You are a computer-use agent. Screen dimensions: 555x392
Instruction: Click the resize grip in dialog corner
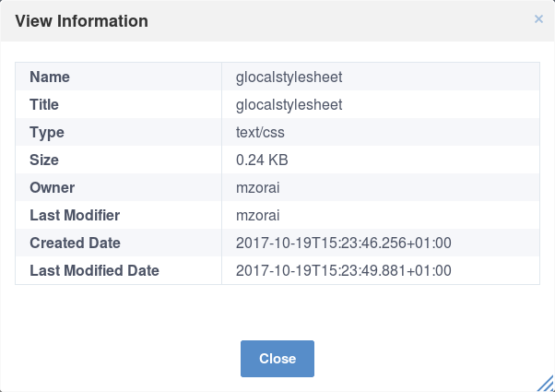[x=546, y=384]
